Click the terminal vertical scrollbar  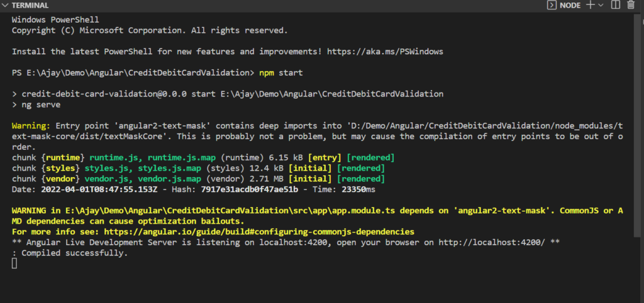pos(636,125)
